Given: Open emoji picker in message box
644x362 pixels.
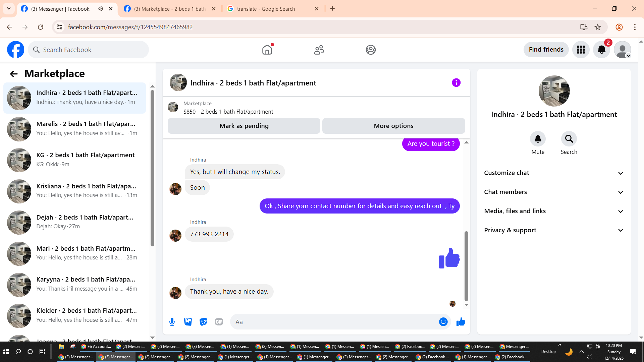Looking at the screenshot, I should pyautogui.click(x=443, y=322).
